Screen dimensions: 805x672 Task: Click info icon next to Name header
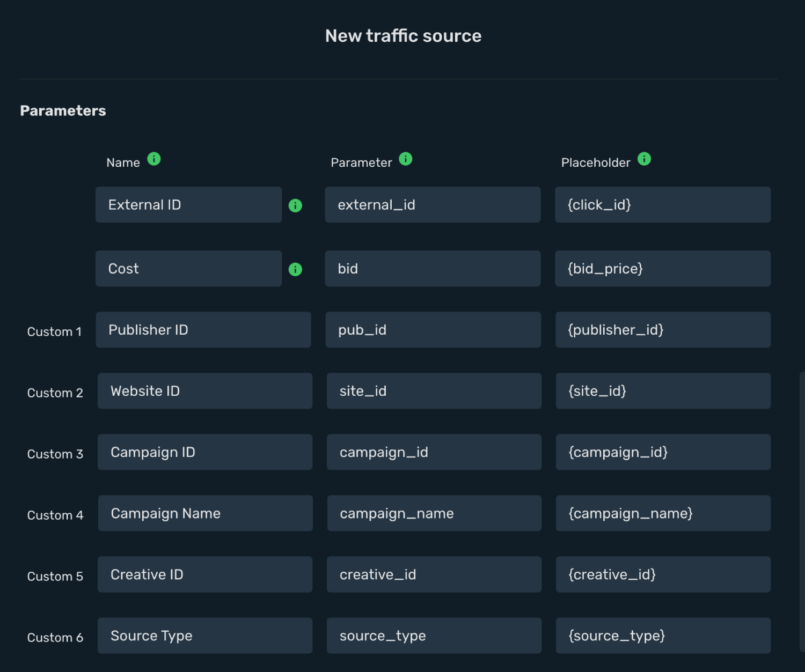point(154,159)
